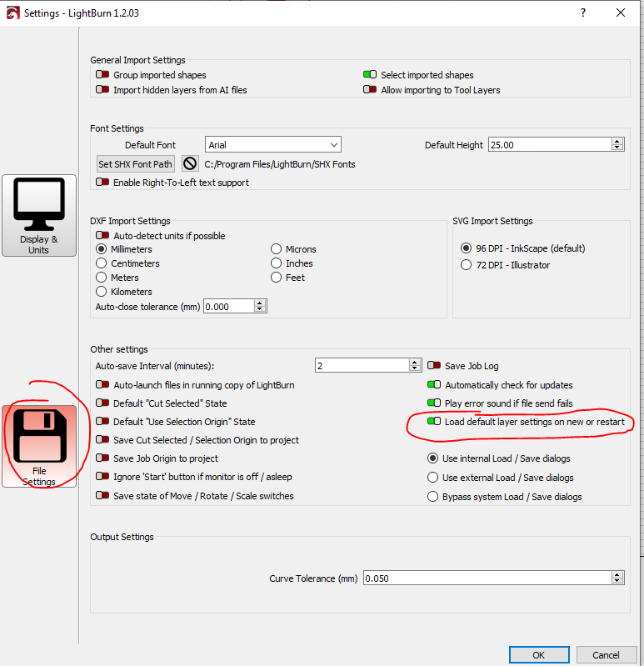This screenshot has height=666, width=644.
Task: Adjust Auto-save Interval using stepper arrows
Action: point(415,365)
